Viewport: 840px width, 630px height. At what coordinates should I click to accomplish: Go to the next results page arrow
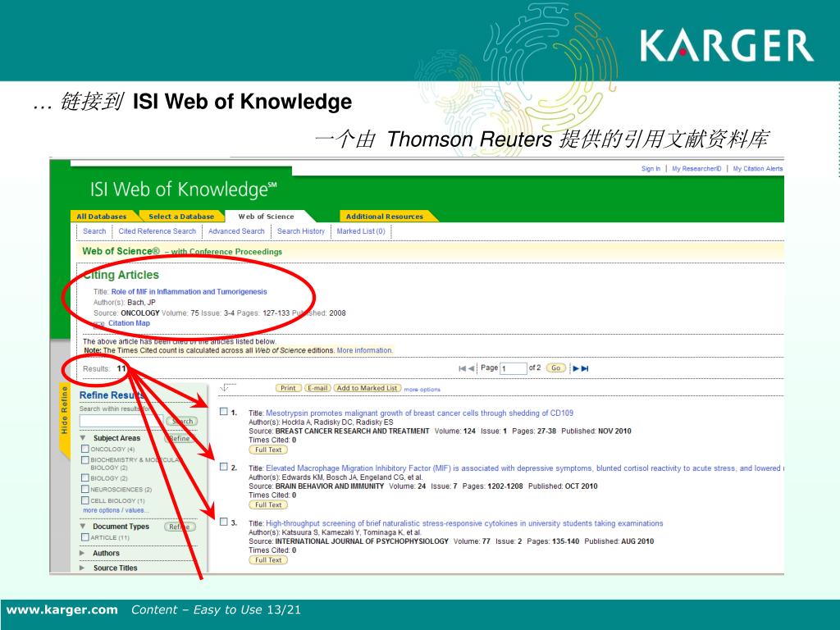click(x=576, y=368)
